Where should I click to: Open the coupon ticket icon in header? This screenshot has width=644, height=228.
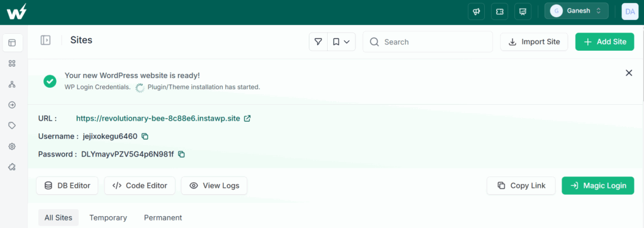[500, 11]
